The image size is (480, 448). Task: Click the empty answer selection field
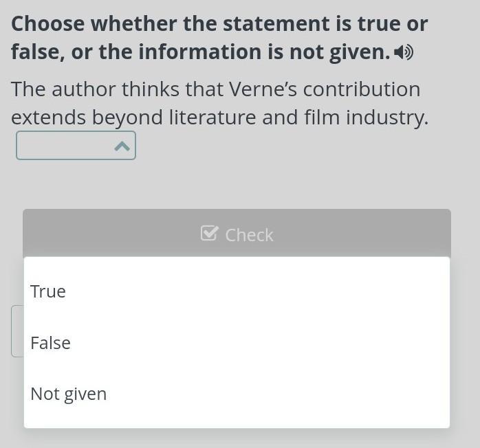(63, 146)
